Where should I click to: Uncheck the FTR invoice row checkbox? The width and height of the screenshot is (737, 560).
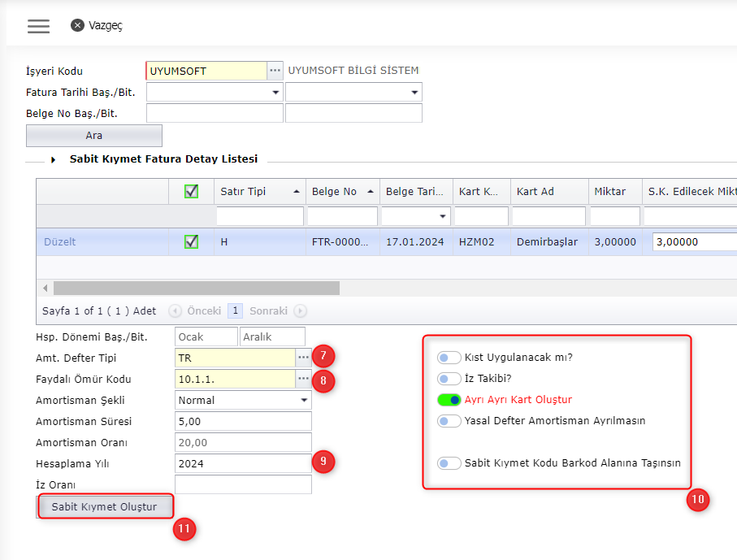(192, 241)
